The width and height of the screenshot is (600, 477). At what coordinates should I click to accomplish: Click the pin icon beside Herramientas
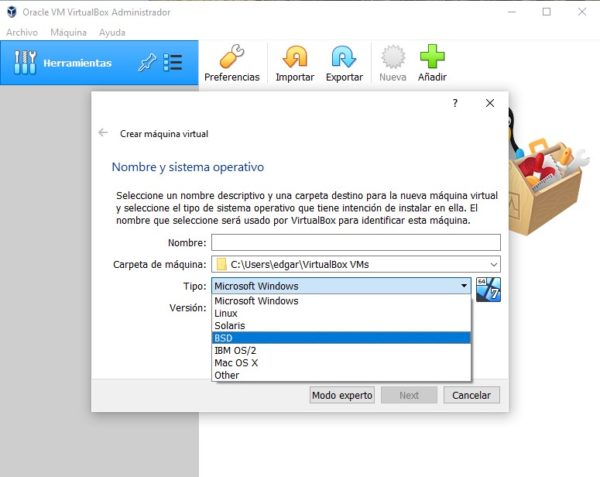(x=147, y=62)
